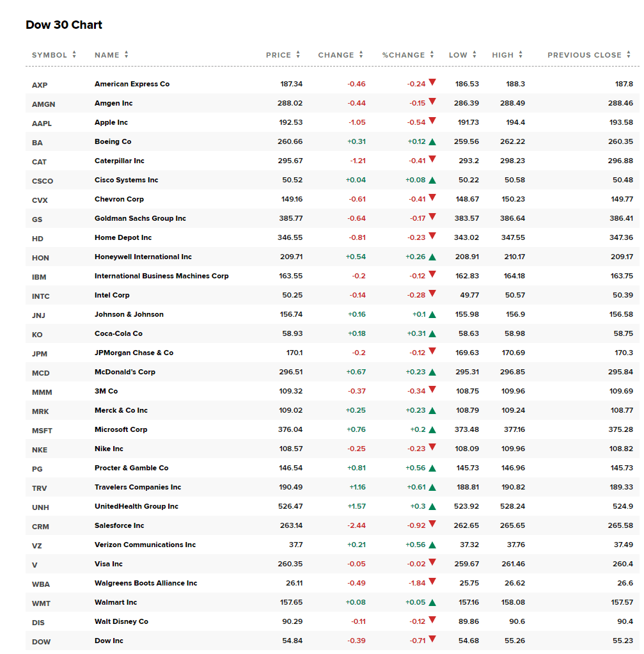644x654 pixels.
Task: Click International Business Machines Corp link
Action: (161, 276)
